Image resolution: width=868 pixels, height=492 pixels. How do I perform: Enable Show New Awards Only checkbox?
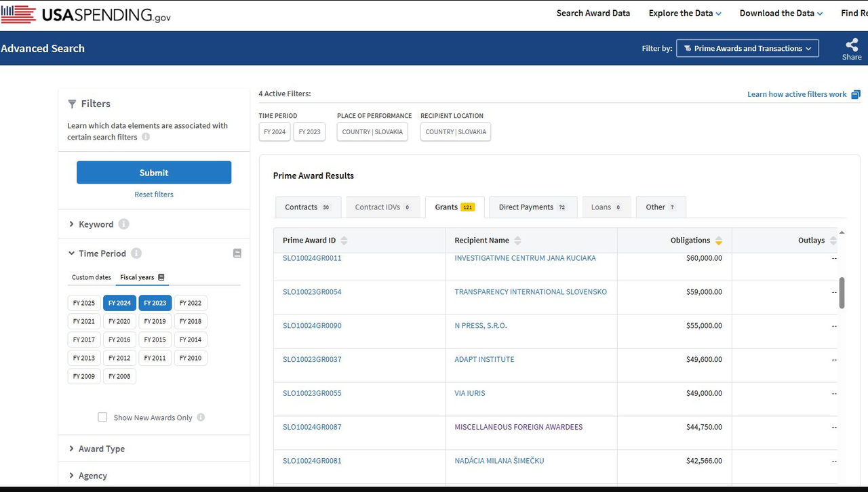tap(102, 417)
